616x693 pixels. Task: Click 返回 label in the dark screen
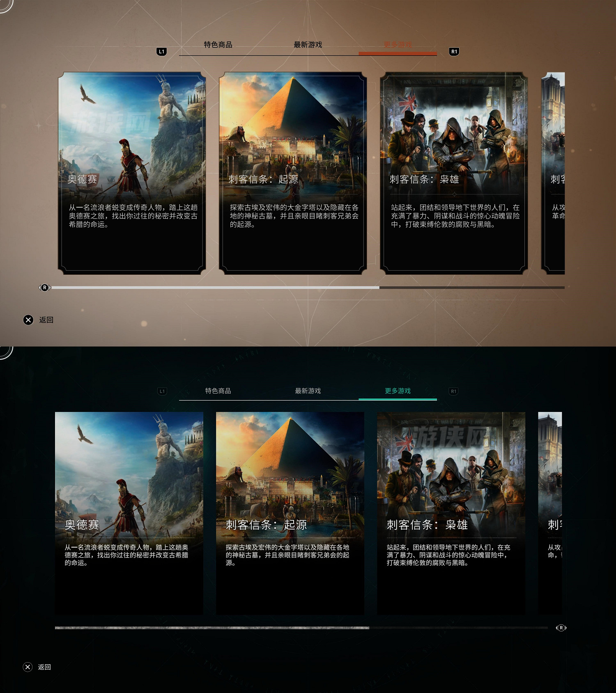[x=44, y=667]
